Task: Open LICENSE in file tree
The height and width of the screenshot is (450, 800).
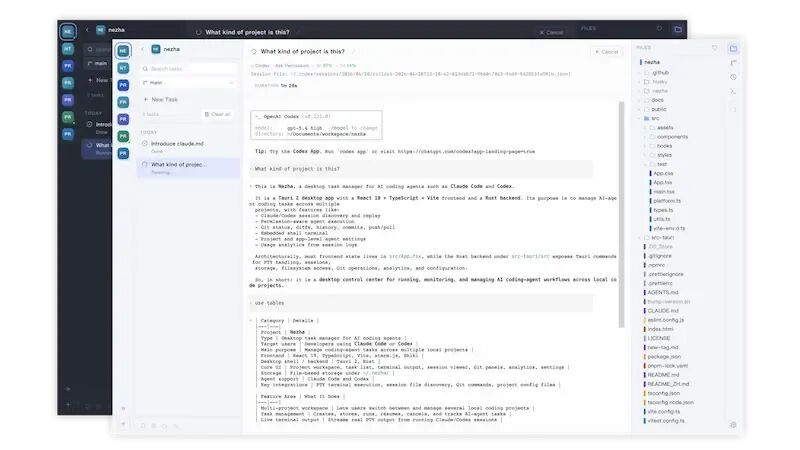Action: (657, 338)
